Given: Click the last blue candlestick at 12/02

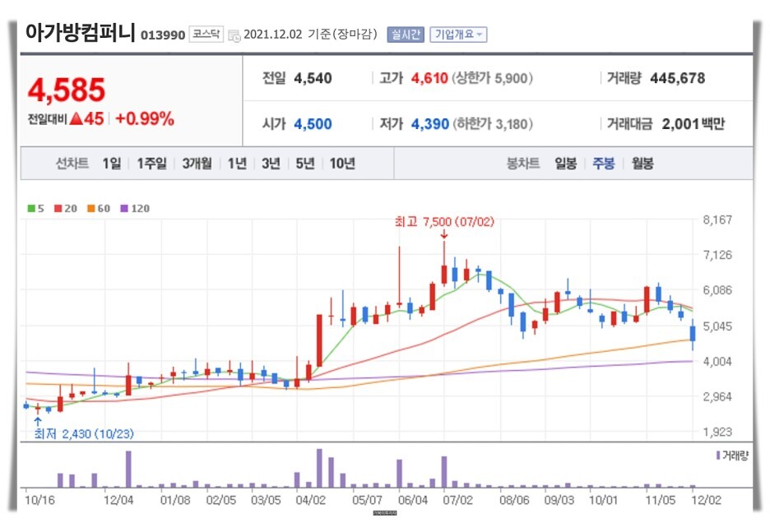Looking at the screenshot, I should (x=693, y=334).
